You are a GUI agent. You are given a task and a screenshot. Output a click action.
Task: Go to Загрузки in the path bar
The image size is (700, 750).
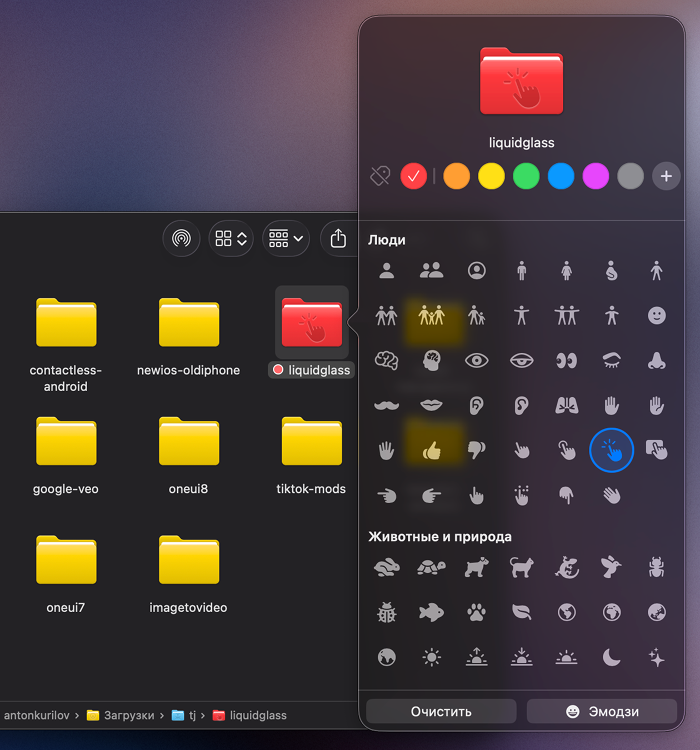click(121, 716)
